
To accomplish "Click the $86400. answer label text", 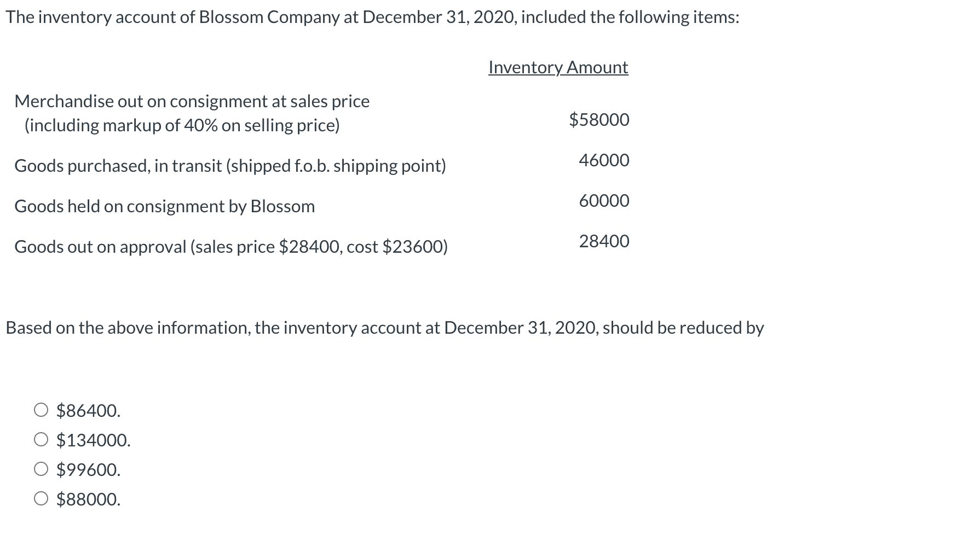I will [89, 411].
